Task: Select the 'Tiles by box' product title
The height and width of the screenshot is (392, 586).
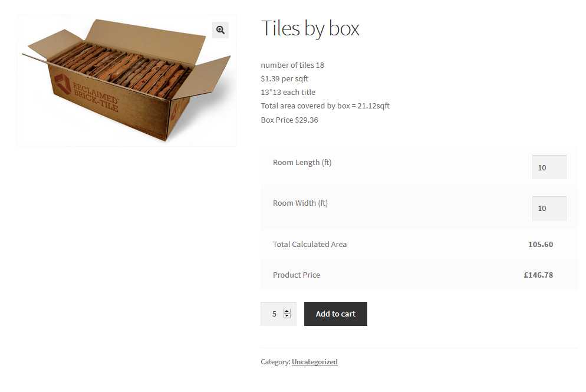Action: (x=310, y=28)
